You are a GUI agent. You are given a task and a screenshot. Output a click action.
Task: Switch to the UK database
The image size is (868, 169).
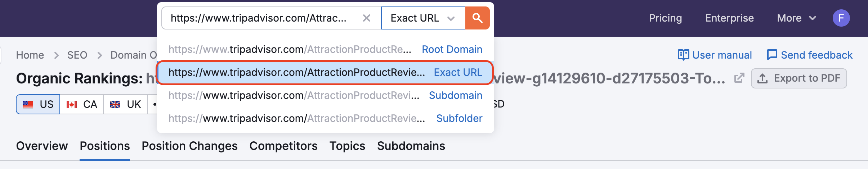(x=125, y=104)
